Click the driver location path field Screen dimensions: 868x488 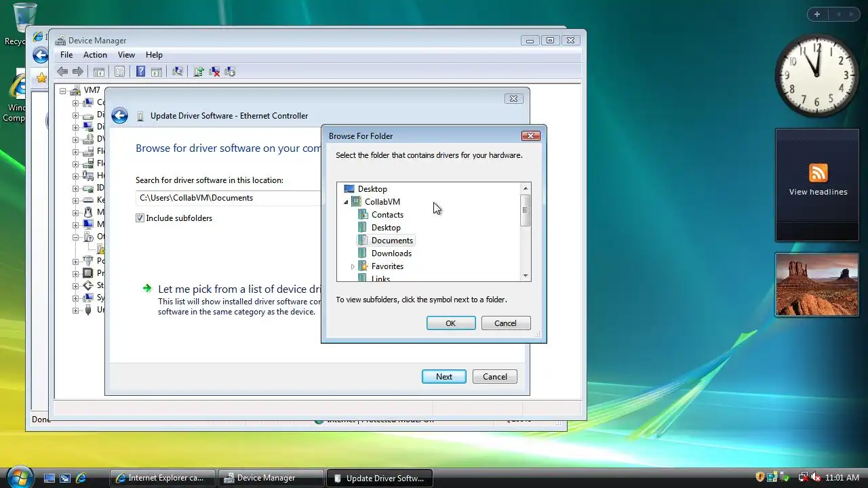click(229, 198)
